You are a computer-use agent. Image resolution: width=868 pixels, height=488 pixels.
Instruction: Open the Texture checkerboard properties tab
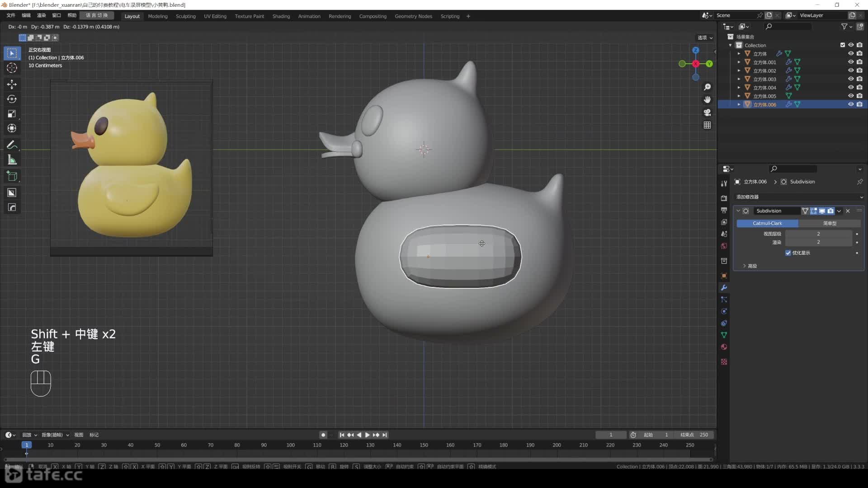[724, 362]
